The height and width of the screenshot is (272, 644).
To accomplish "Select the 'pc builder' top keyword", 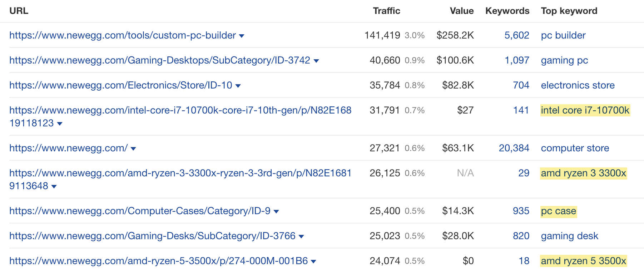I will [x=563, y=36].
